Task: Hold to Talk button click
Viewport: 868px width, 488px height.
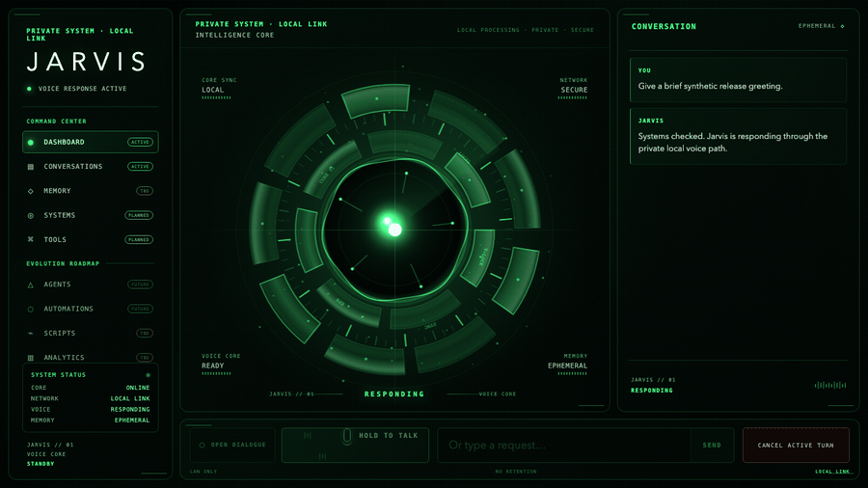Action: pos(355,445)
